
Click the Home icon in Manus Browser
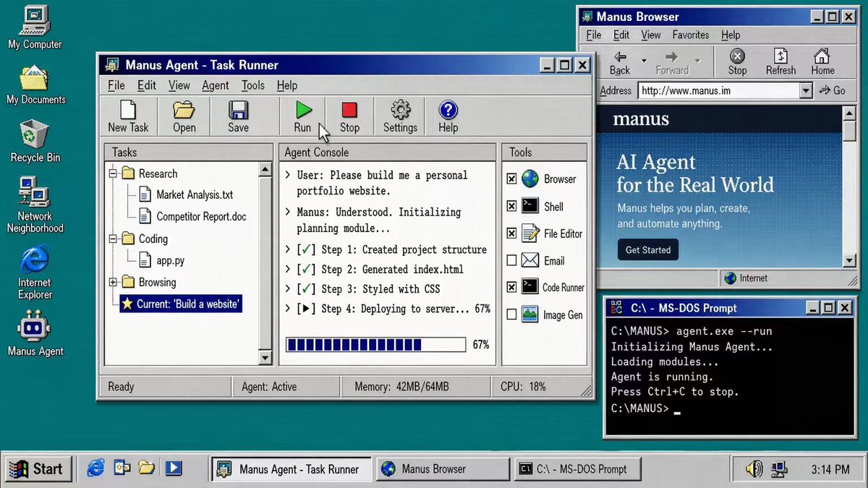822,56
